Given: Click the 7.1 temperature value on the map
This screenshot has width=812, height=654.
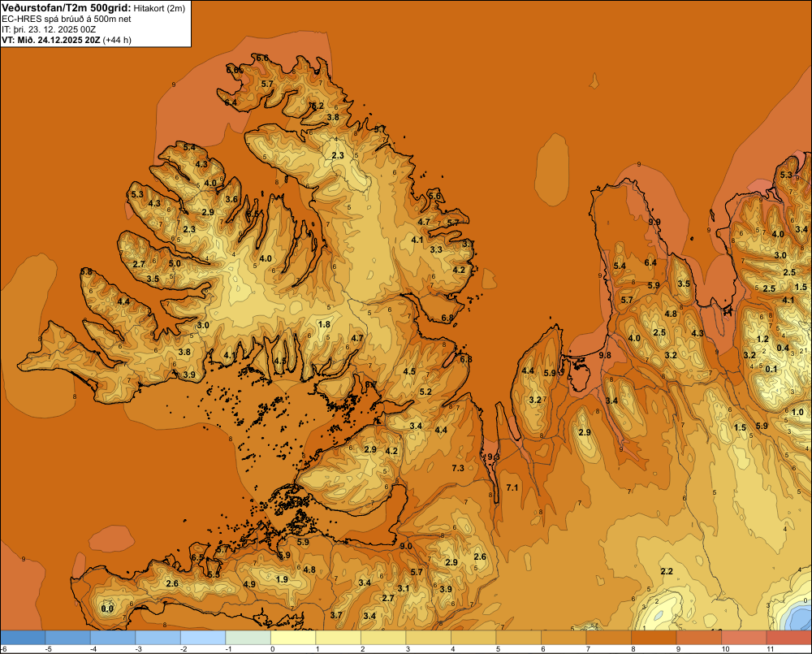Looking at the screenshot, I should (512, 487).
